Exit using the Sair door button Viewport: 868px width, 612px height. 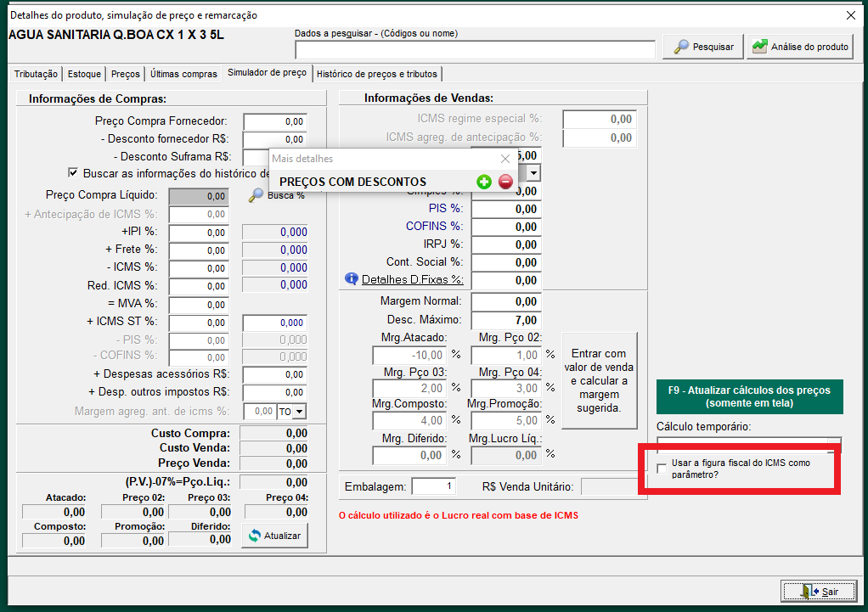818,591
